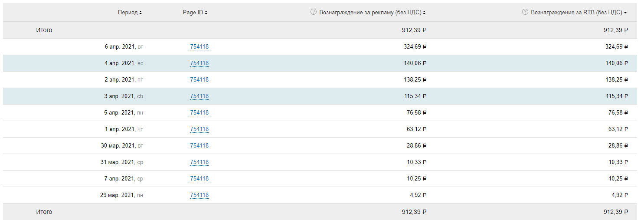The width and height of the screenshot is (644, 220).
Task: Click the bottom "Итого" totals row label
Action: [x=44, y=212]
